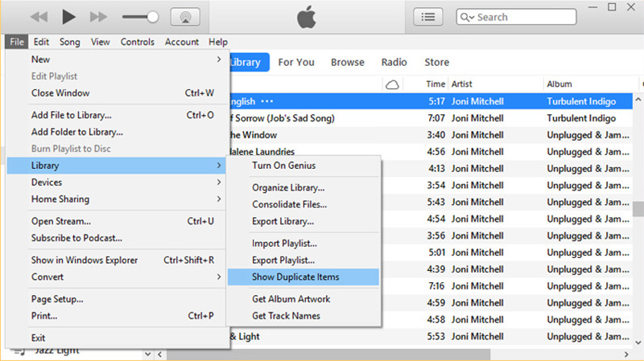Select Show Duplicate Items

[303, 277]
